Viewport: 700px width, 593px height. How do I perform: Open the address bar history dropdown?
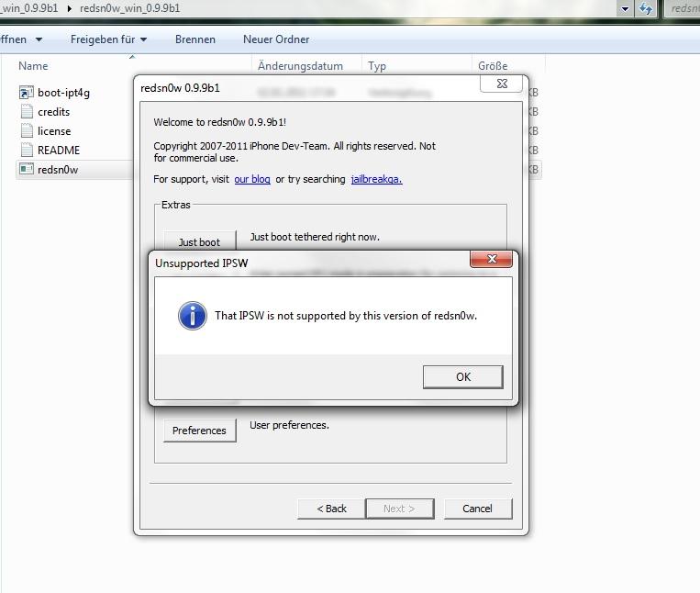(625, 8)
